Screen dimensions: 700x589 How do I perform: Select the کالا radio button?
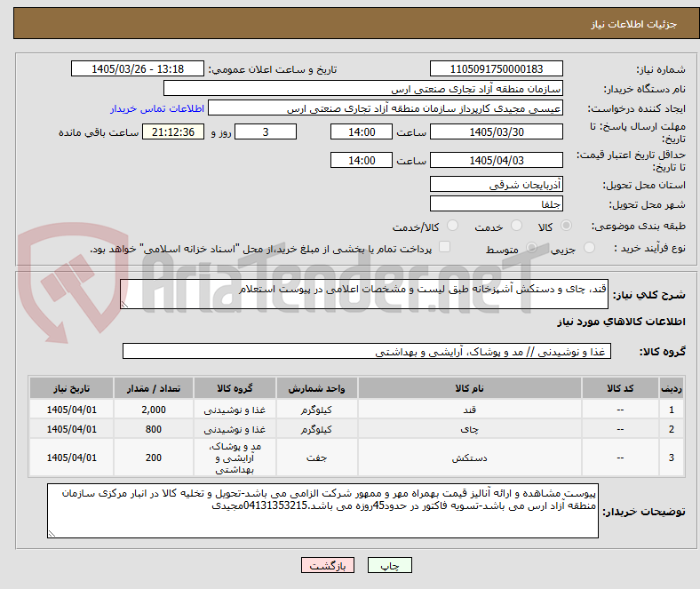tap(566, 226)
